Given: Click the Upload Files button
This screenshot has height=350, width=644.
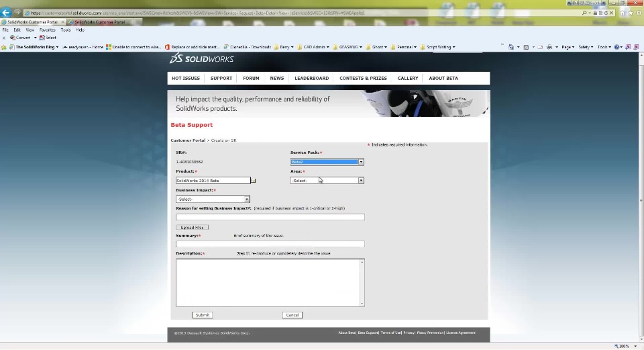Looking at the screenshot, I should 193,228.
